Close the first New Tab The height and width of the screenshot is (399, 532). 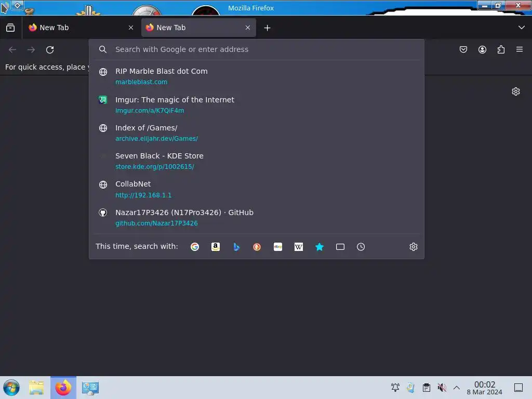tap(131, 28)
